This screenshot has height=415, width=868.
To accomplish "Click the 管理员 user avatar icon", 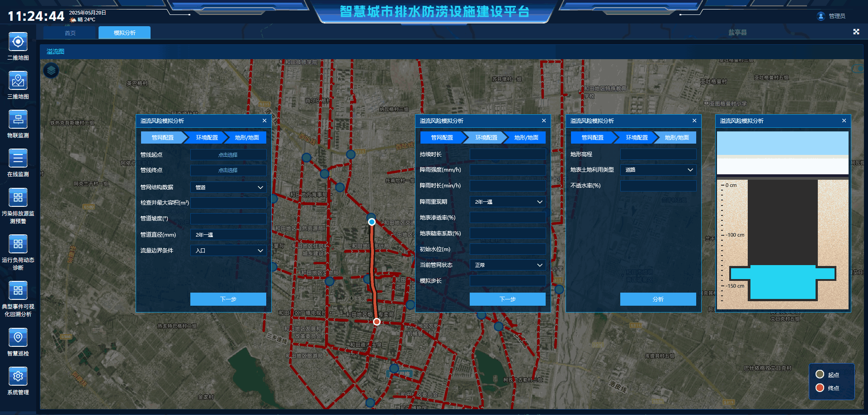I will tap(821, 16).
